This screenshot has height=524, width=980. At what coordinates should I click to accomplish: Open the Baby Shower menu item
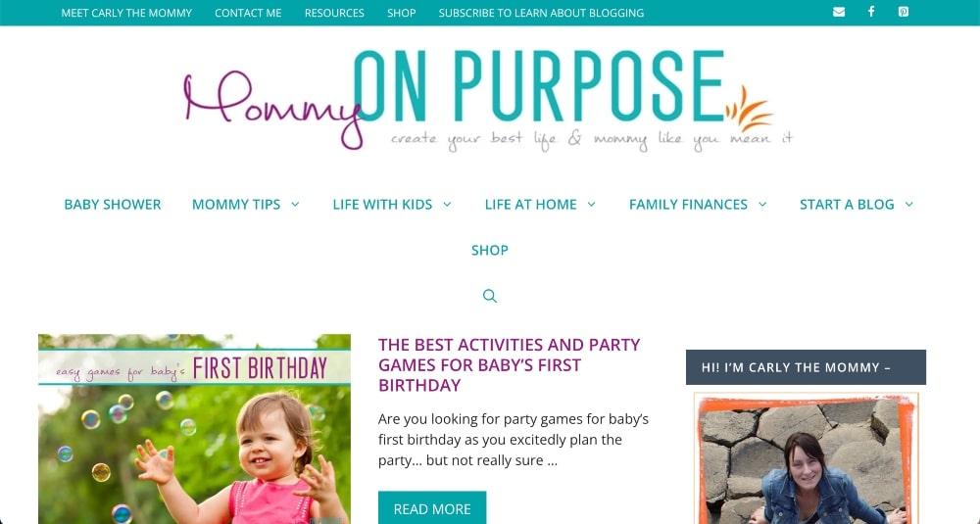113,205
